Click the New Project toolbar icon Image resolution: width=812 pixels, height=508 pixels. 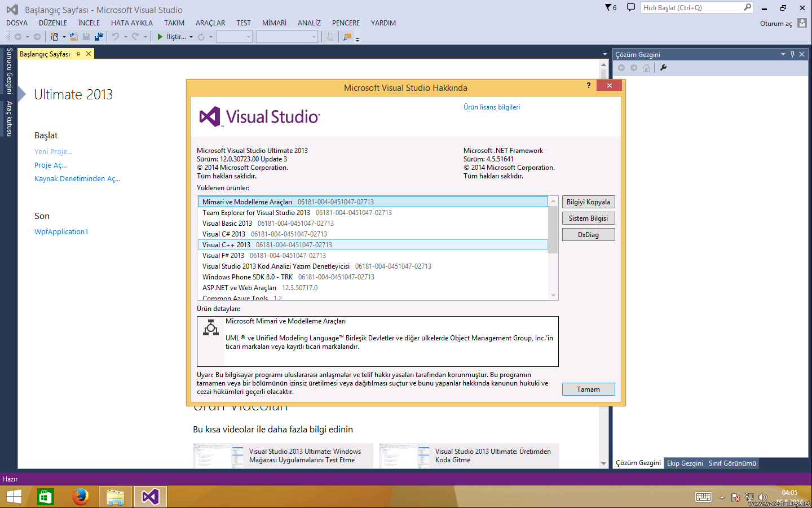tap(54, 37)
